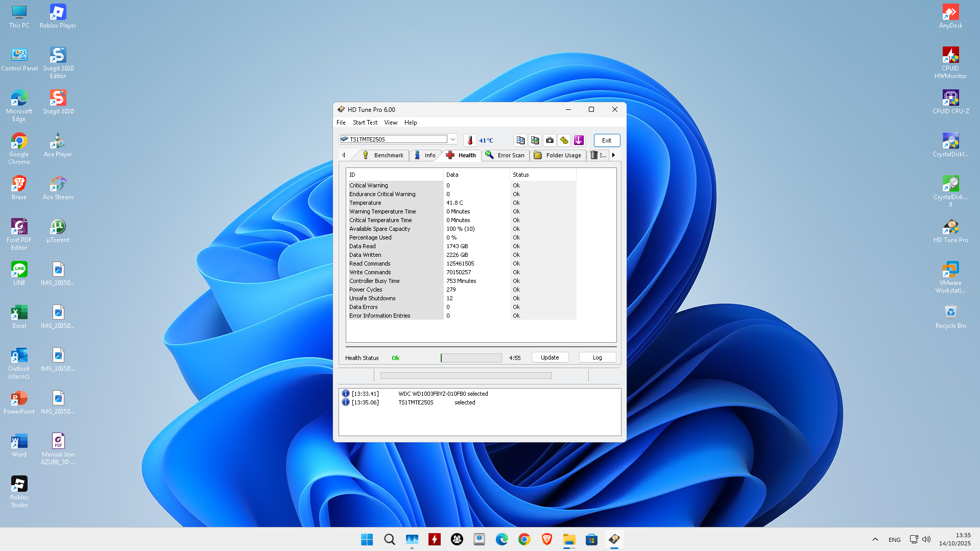Click the thermometer temperature icon
The image size is (980, 551).
[470, 140]
